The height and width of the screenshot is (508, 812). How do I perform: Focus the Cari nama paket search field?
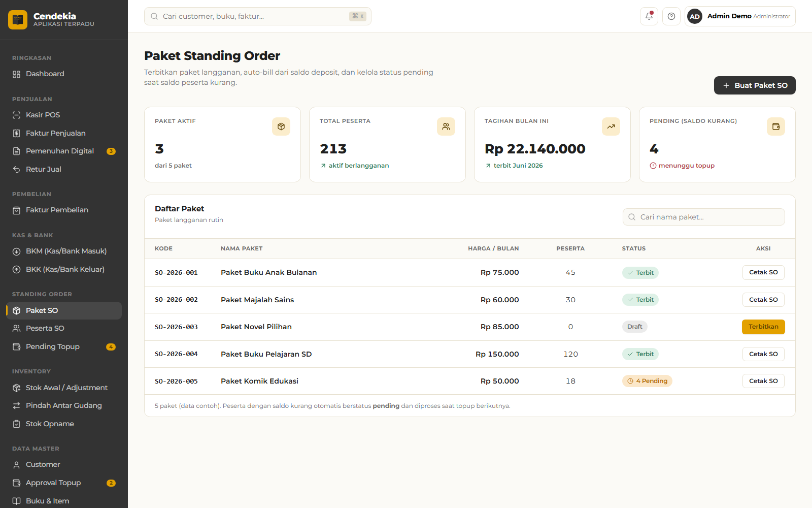tap(704, 217)
